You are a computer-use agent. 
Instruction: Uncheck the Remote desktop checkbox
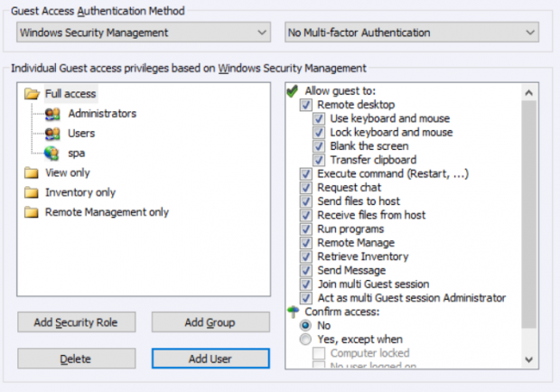coord(307,105)
